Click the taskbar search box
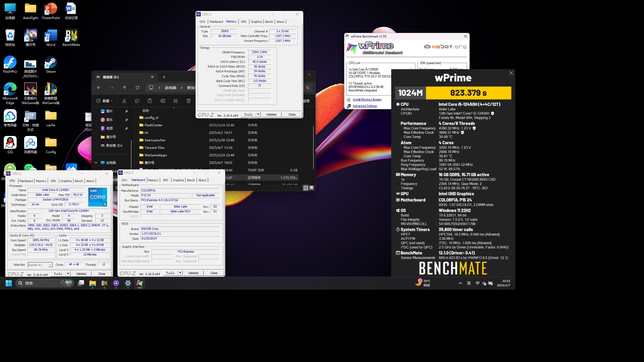 point(45,283)
